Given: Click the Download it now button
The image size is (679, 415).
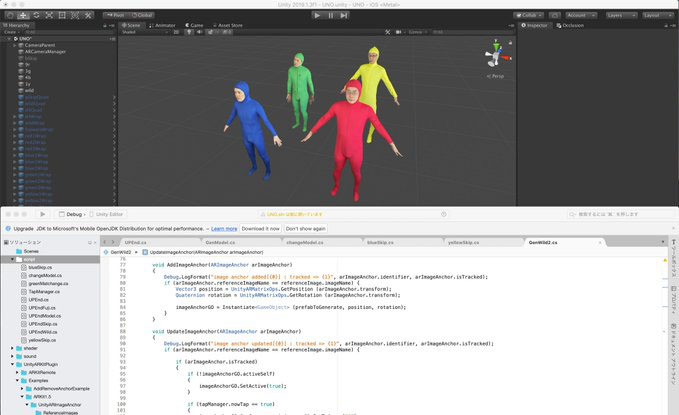Looking at the screenshot, I should (262, 229).
